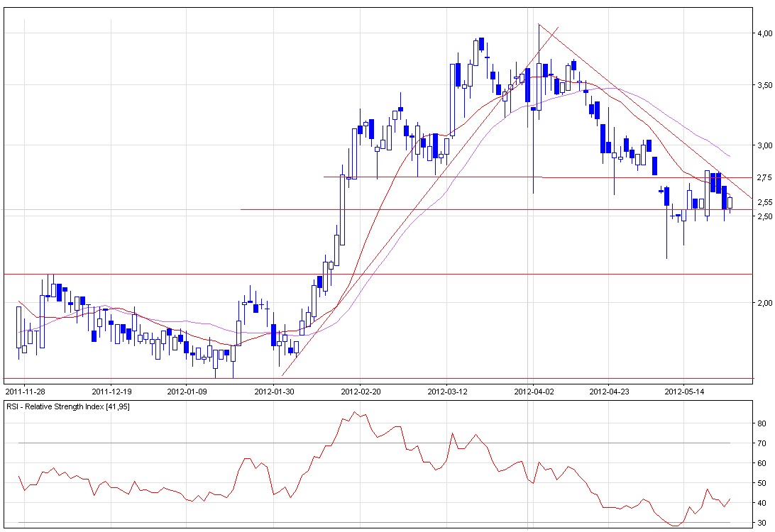
Task: Click the 2011-11-28 date label
Action: point(24,391)
